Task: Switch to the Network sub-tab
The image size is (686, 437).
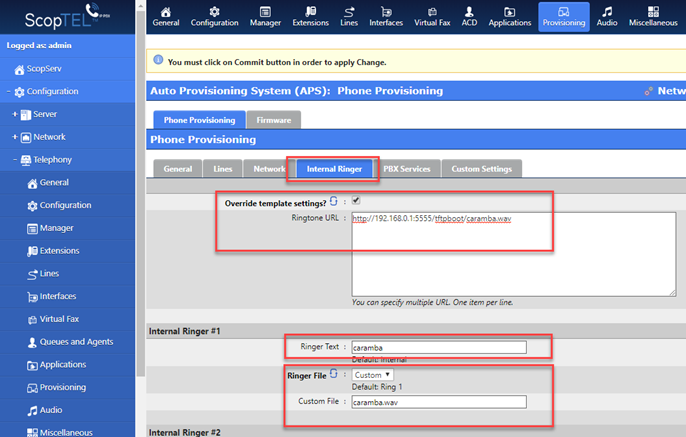Action: [x=268, y=169]
